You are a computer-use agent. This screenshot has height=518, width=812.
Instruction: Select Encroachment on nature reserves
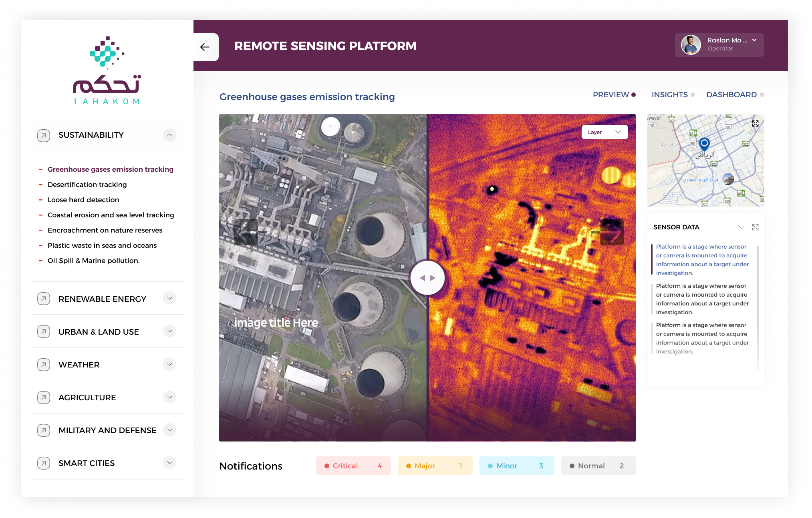click(x=105, y=230)
